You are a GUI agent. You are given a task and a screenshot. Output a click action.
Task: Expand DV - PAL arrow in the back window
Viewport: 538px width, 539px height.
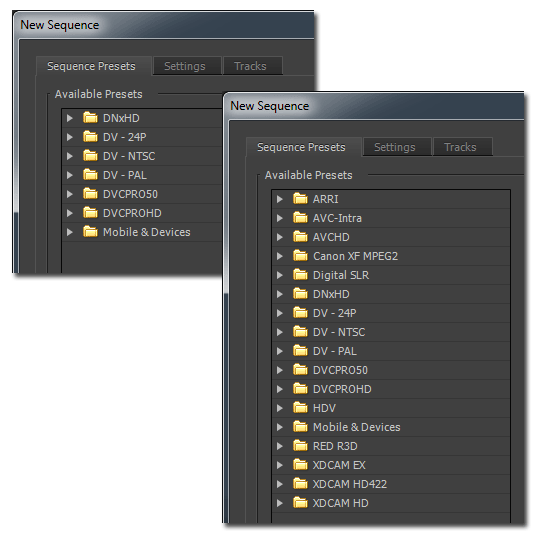(x=70, y=175)
